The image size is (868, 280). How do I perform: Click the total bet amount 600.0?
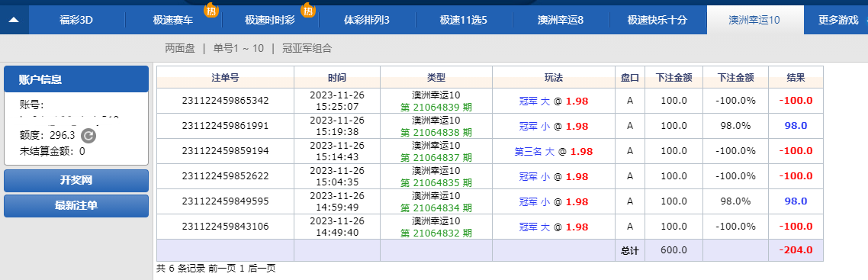pos(674,250)
